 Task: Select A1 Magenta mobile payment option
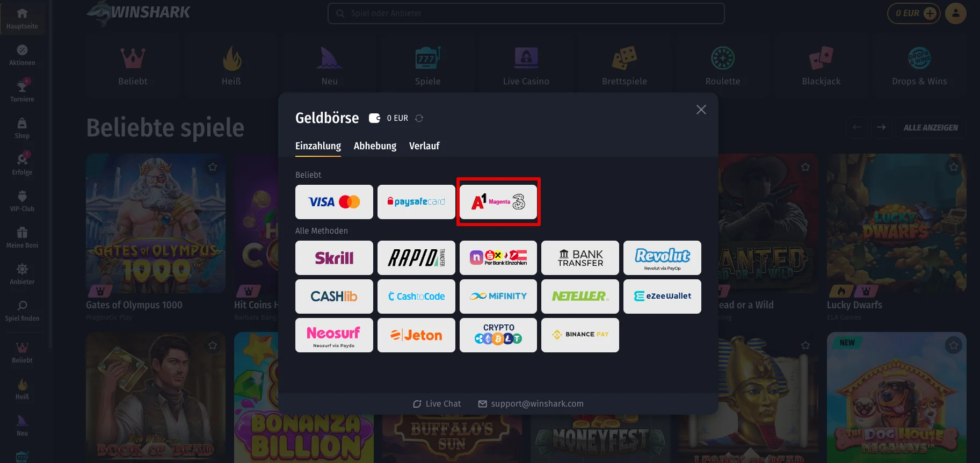click(498, 202)
